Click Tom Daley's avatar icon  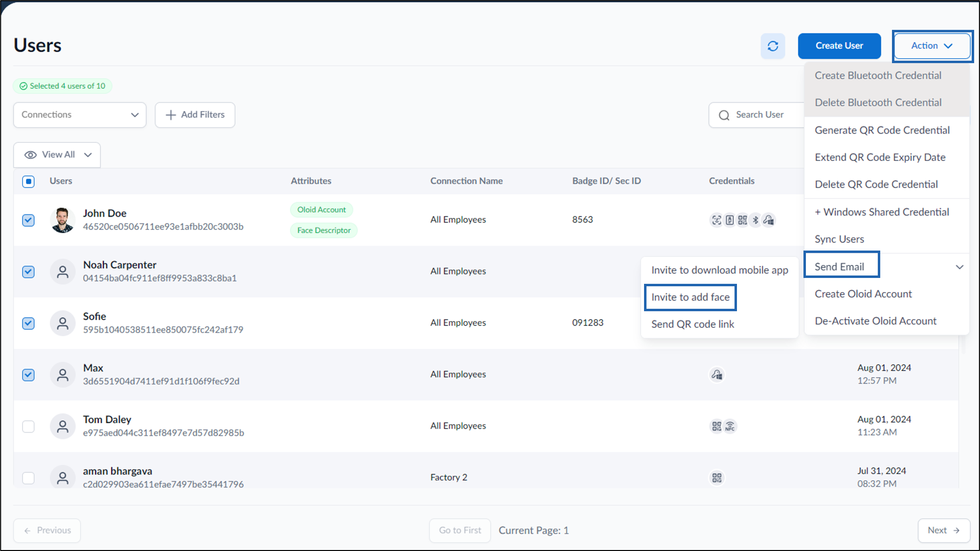63,426
